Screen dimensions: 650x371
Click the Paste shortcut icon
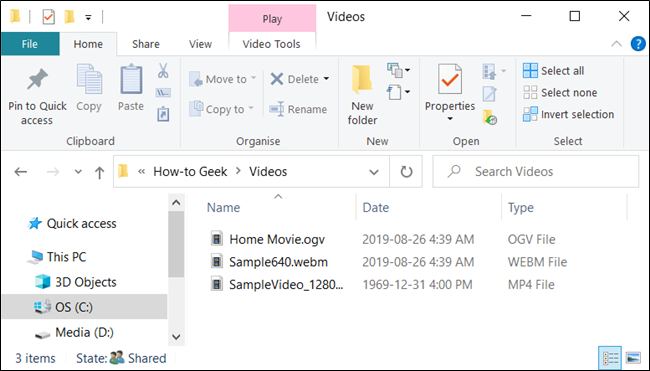163,114
